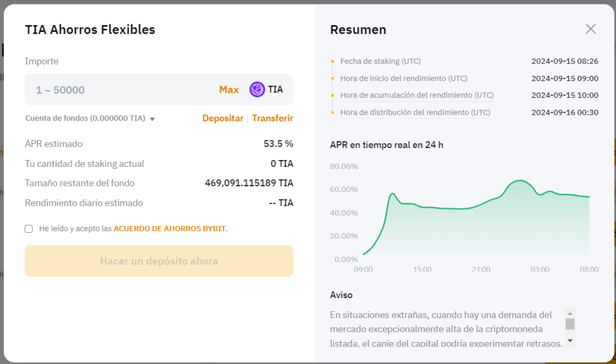
Task: Tick the agreement acceptance checkbox
Action: tap(29, 228)
